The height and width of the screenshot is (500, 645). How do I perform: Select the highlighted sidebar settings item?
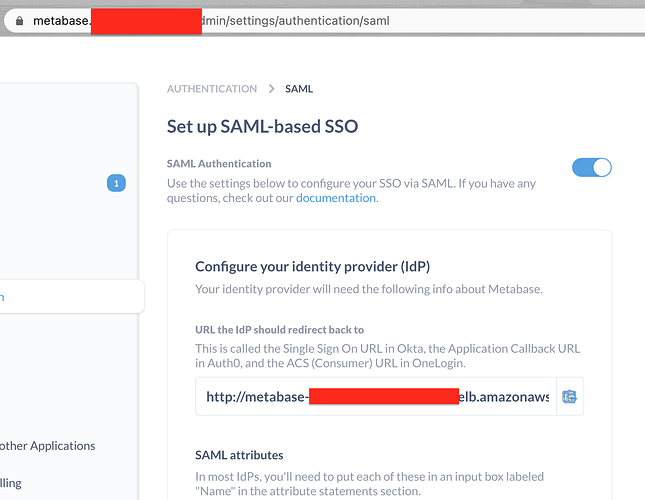(x=72, y=296)
